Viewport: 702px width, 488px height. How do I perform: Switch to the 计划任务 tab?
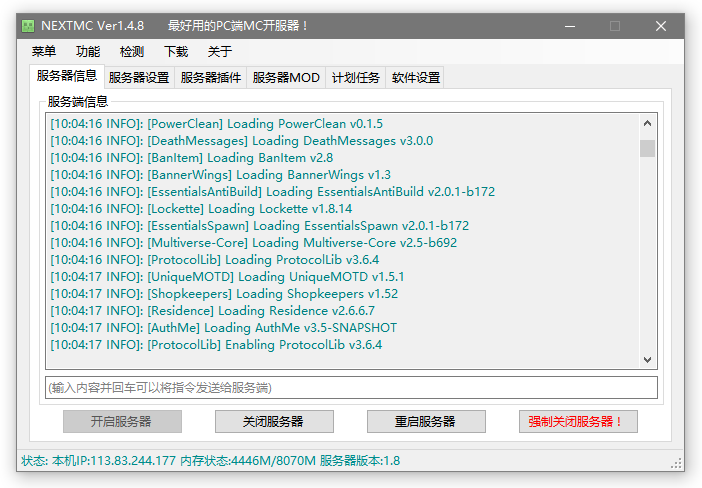(355, 77)
